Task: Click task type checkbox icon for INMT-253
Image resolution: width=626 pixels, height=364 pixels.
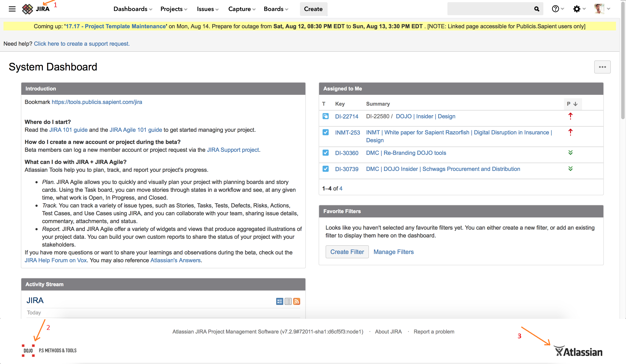Action: 325,132
